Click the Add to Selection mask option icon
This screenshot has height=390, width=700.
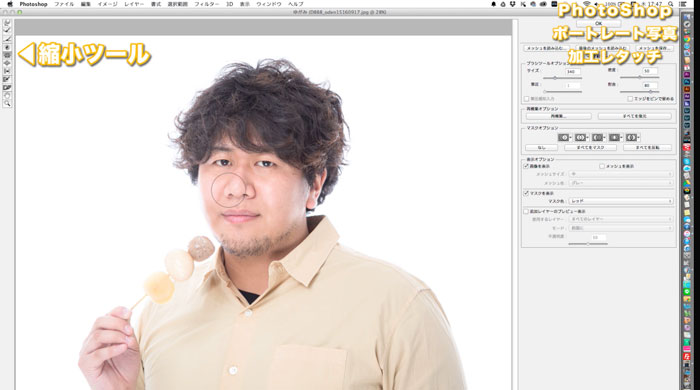pyautogui.click(x=581, y=137)
